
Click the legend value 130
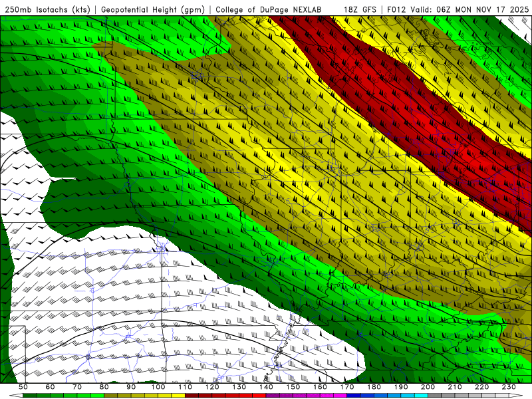[x=239, y=387]
